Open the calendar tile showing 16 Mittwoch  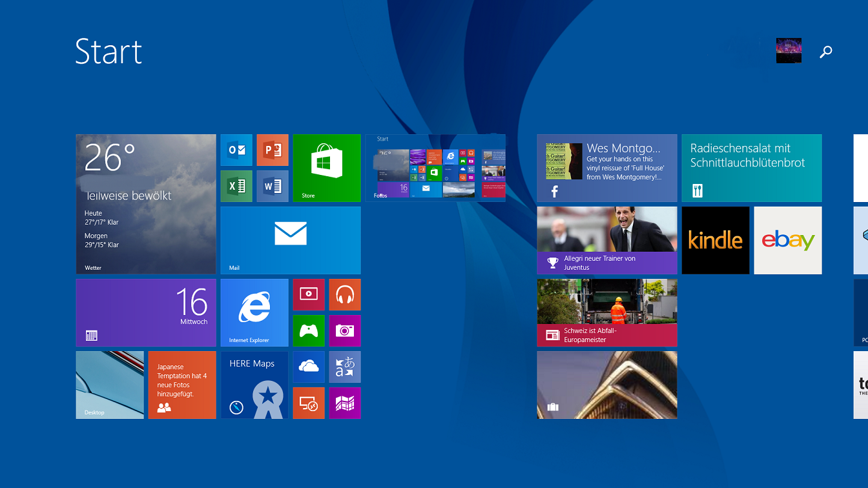tap(146, 313)
